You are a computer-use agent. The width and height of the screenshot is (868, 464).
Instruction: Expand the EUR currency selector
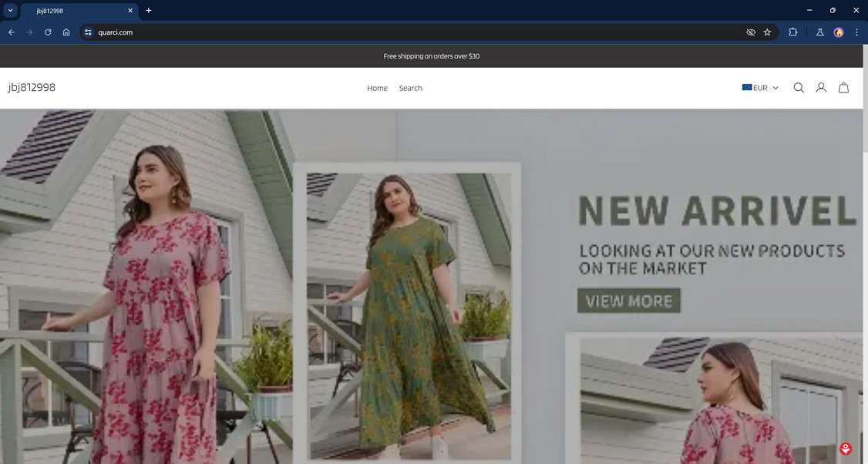coord(760,88)
